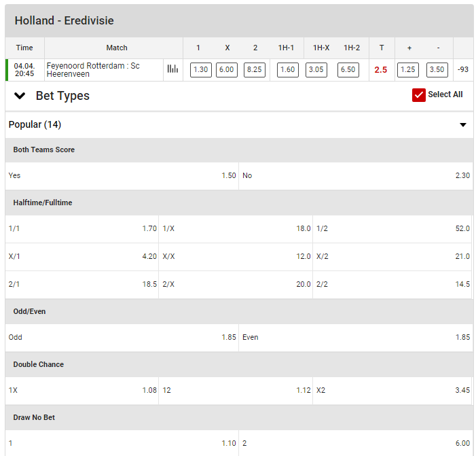This screenshot has height=456, width=476.
Task: Pick under 2.5 goals odds 3.50
Action: (x=437, y=70)
